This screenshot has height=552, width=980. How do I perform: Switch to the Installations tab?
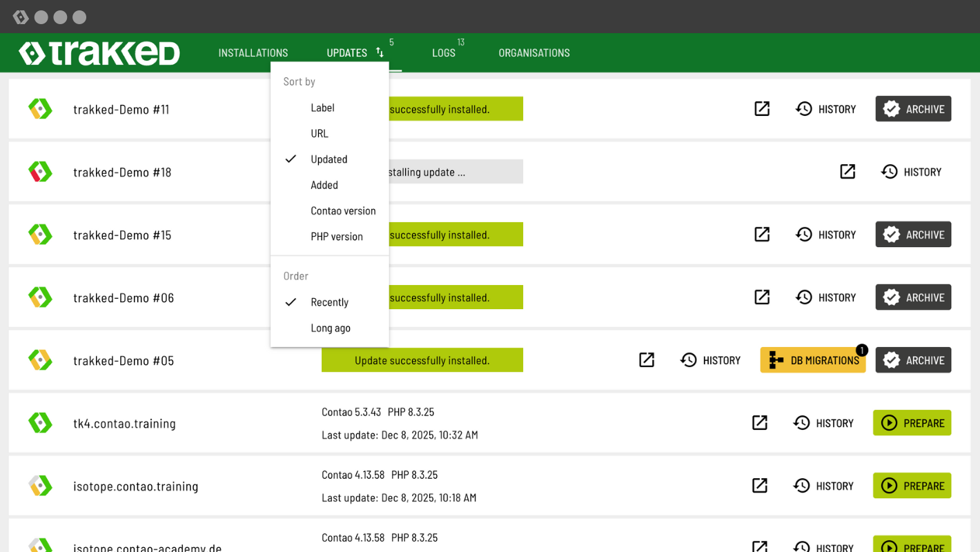point(253,53)
